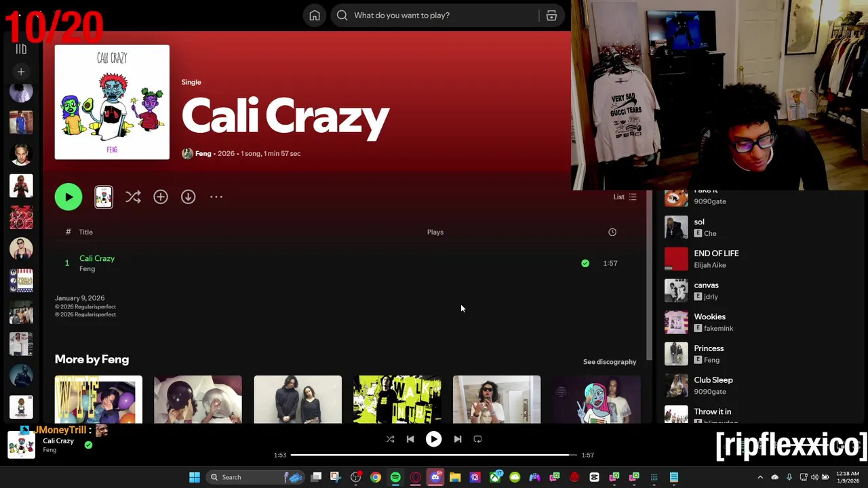868x488 pixels.
Task: Open the yellow-green Feng release thumbnail
Action: 397,399
